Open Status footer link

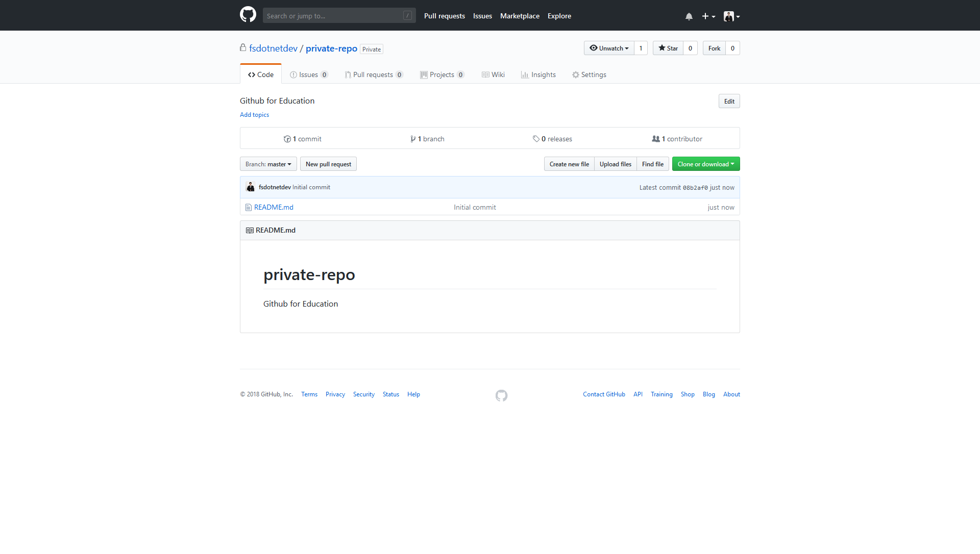391,394
